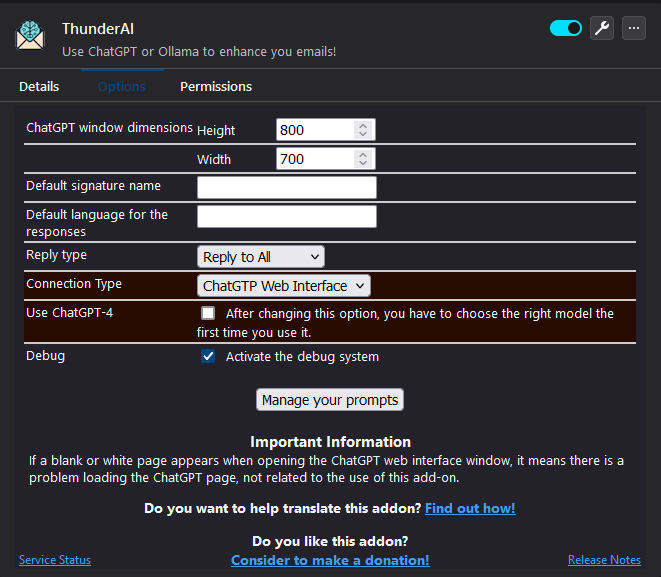Click the ThunderAI envelope brain logo
Screen dimensions: 661x577
coord(30,36)
